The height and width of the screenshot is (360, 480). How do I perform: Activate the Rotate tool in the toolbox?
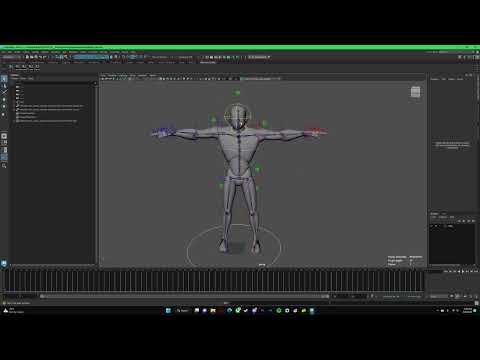(4, 107)
